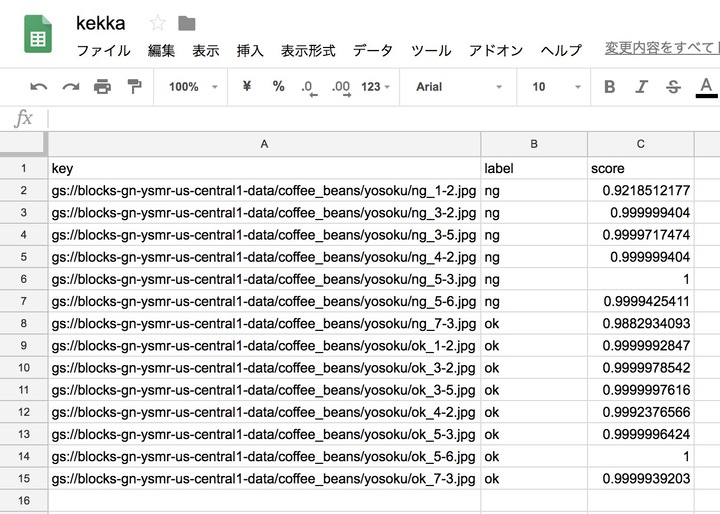The image size is (720, 514).
Task: Click the redo arrow icon
Action: click(x=70, y=87)
